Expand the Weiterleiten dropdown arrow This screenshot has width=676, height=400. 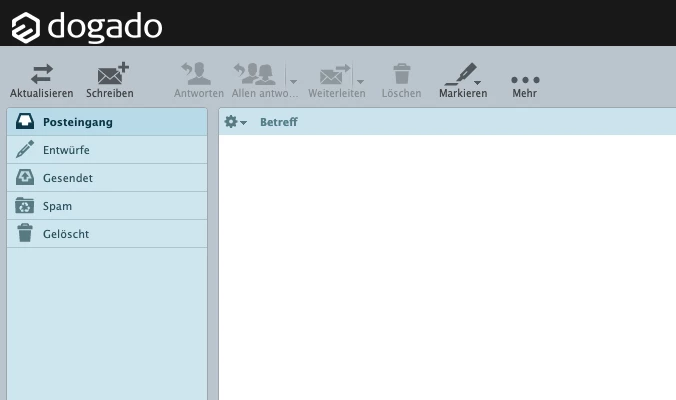[360, 81]
